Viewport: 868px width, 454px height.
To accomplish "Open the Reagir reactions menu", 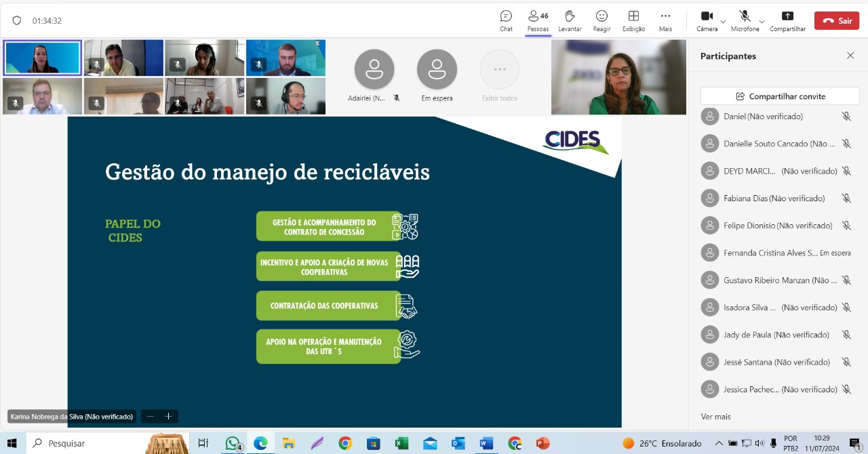I will pyautogui.click(x=601, y=20).
